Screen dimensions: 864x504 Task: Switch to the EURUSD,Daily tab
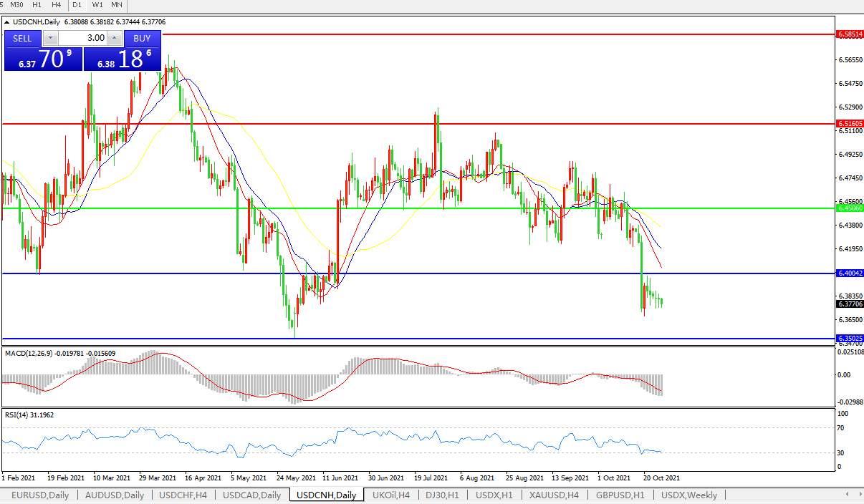[x=40, y=495]
